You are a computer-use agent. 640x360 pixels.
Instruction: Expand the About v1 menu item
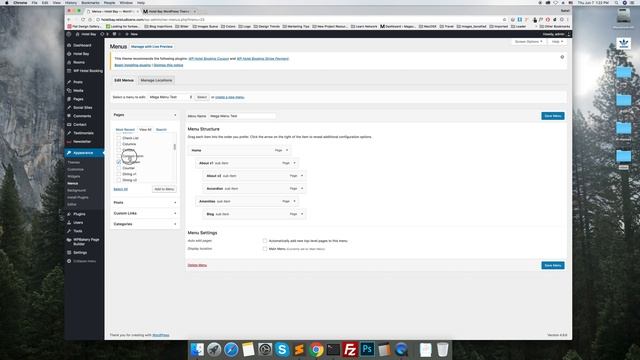click(x=294, y=163)
